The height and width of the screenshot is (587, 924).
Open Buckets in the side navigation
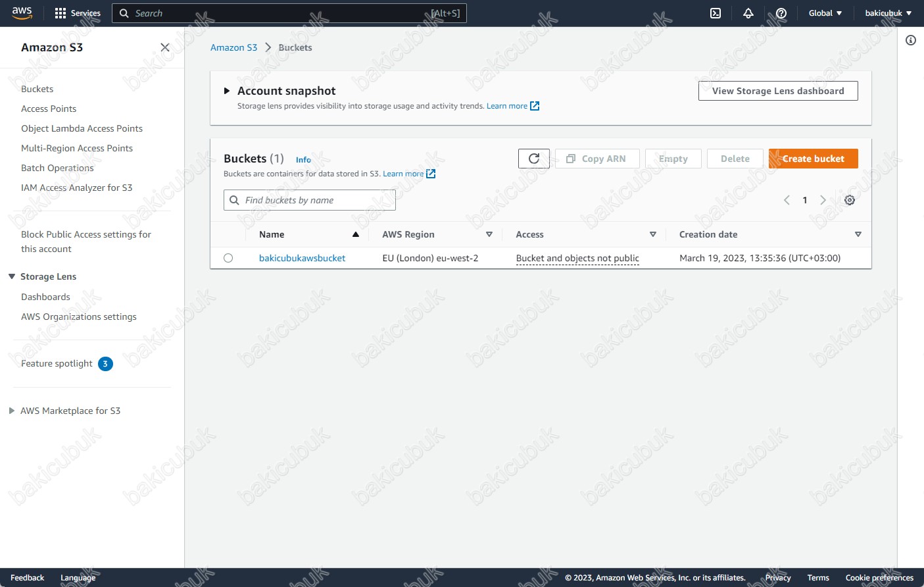coord(37,89)
